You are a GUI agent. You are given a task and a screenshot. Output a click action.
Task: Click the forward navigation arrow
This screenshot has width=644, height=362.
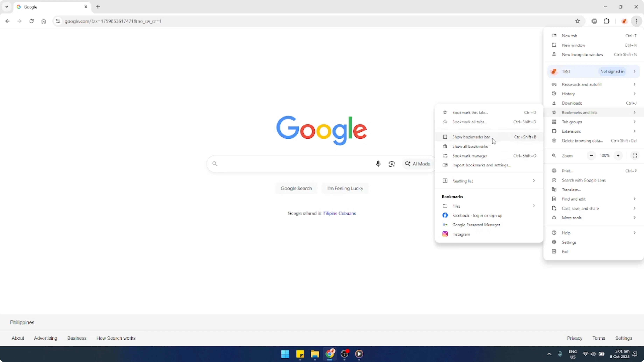pos(19,21)
